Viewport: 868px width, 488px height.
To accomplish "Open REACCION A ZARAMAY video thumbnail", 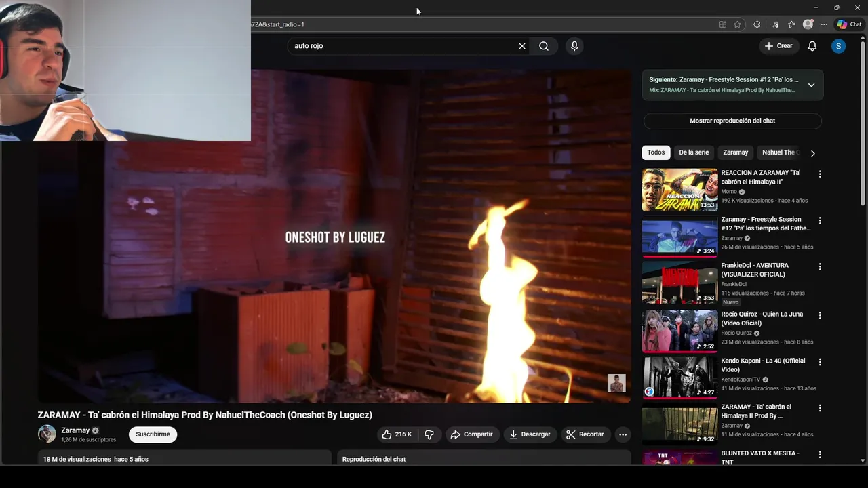I will point(679,190).
